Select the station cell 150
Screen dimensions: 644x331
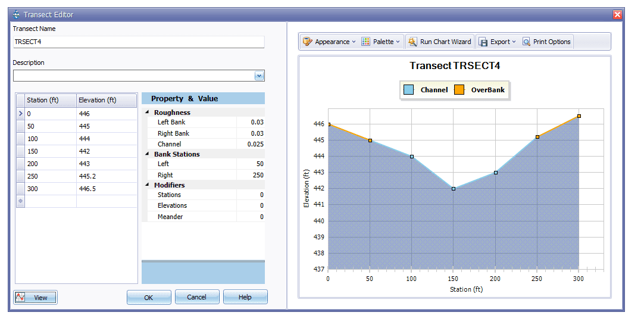(x=51, y=151)
